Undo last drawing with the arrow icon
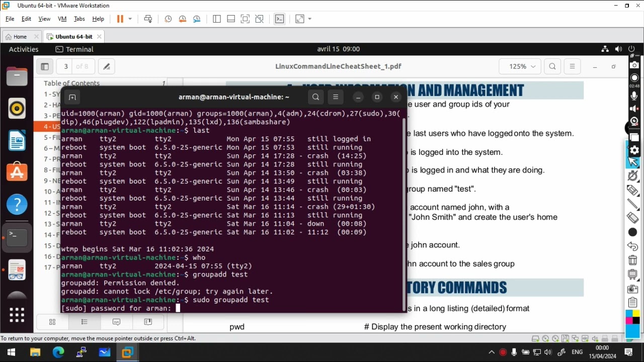 633,246
